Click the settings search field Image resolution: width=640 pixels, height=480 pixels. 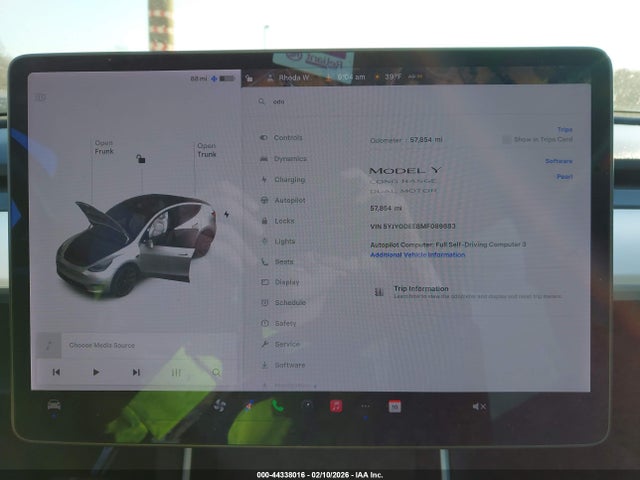click(416, 102)
